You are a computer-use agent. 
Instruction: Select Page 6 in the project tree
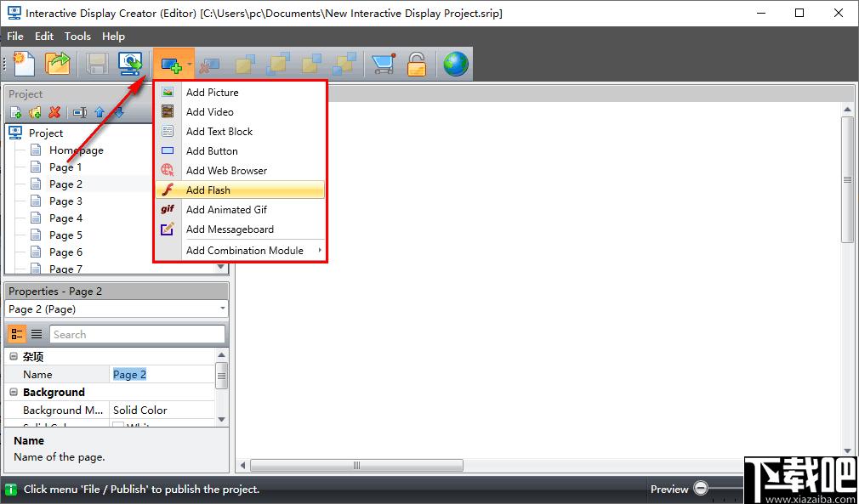coord(65,252)
